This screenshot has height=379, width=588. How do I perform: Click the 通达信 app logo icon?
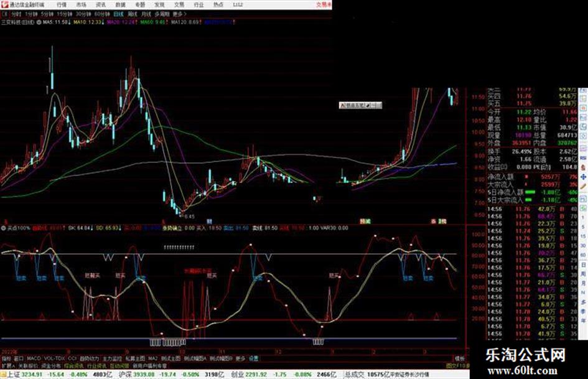4,4
